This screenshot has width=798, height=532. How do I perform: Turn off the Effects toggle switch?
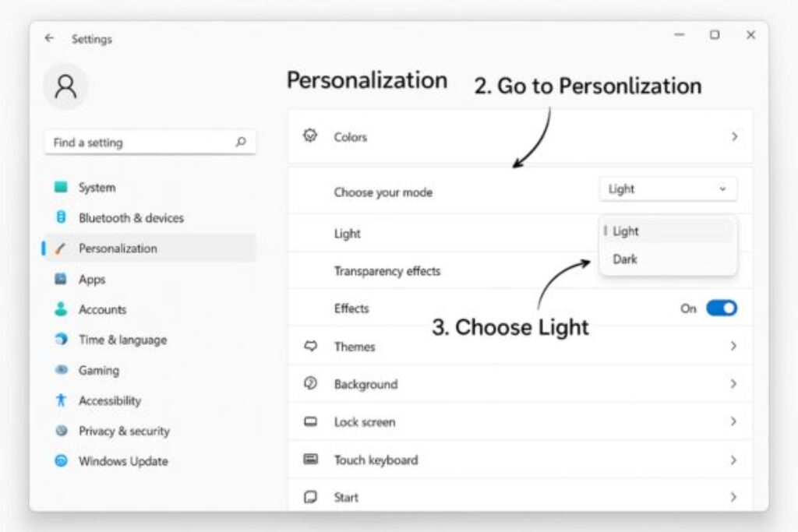coord(721,308)
